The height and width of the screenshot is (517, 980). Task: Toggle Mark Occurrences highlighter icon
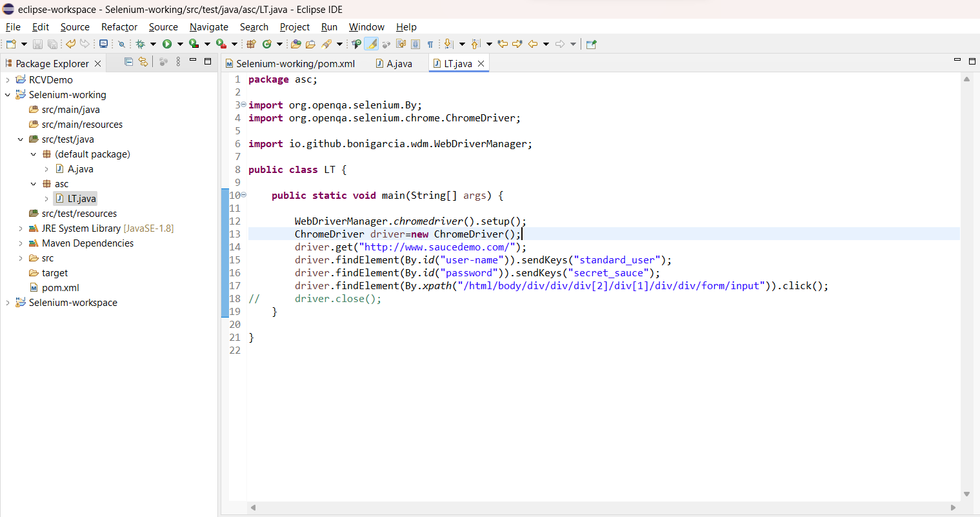point(370,44)
